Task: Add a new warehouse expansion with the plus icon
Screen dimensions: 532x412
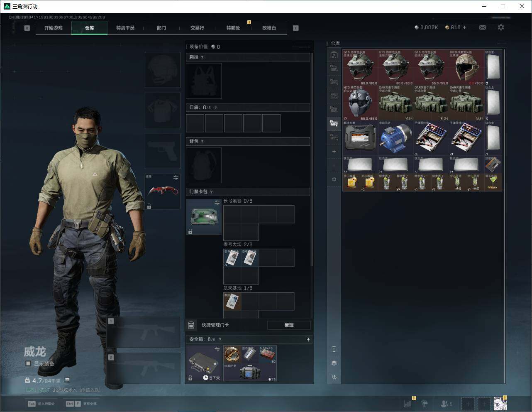Action: click(x=334, y=152)
